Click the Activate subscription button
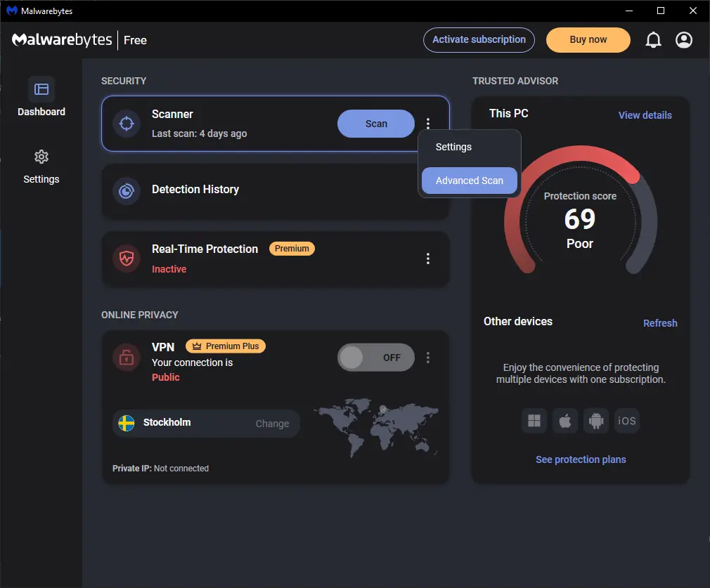The image size is (710, 588). (479, 40)
